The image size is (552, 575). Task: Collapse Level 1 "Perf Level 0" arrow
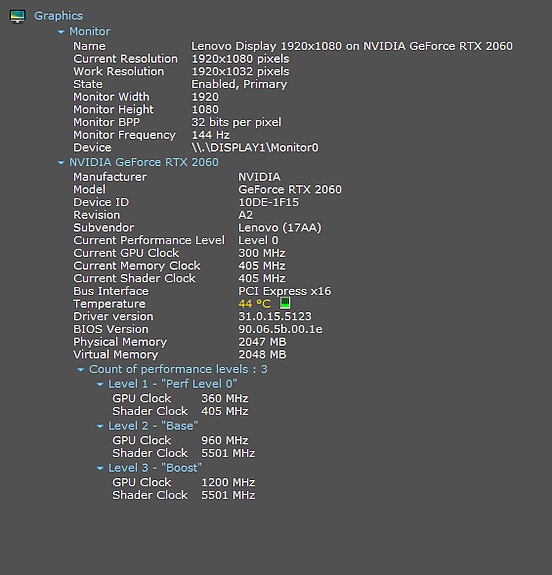(x=100, y=384)
